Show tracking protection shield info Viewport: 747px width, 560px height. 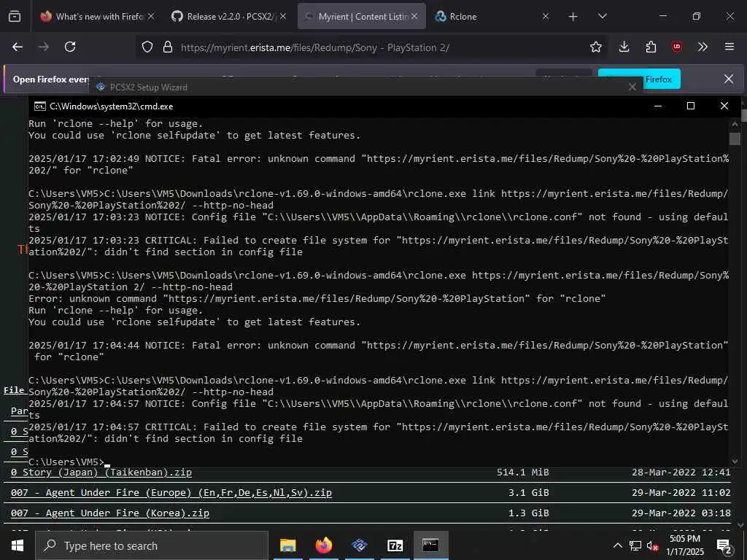click(147, 47)
